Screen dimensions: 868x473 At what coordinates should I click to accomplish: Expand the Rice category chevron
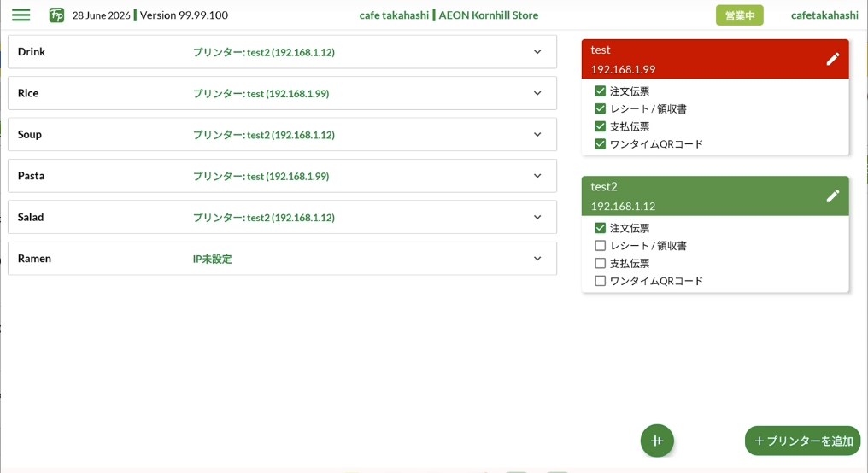[x=537, y=93]
